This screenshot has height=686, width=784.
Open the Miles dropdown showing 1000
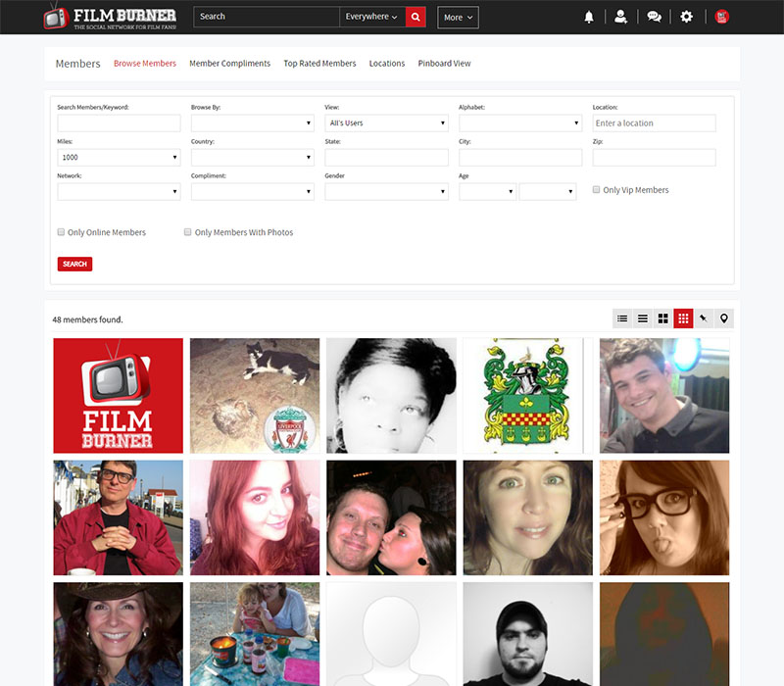pyautogui.click(x=119, y=158)
